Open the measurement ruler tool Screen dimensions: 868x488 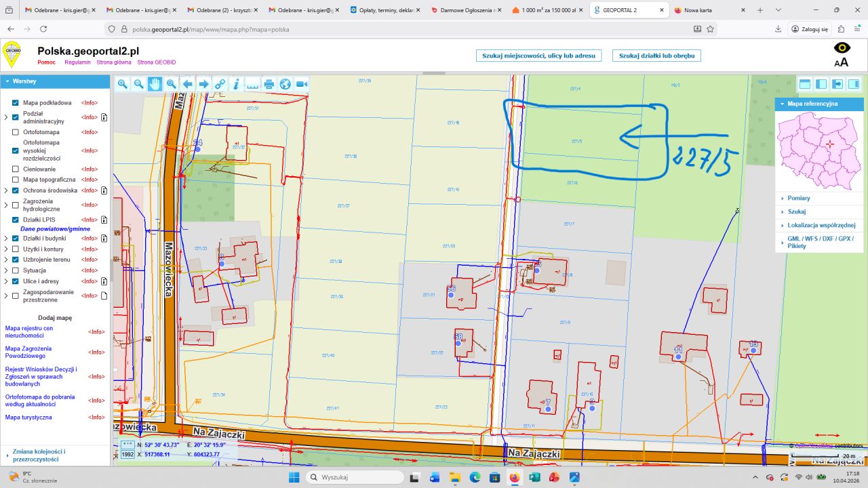[252, 84]
